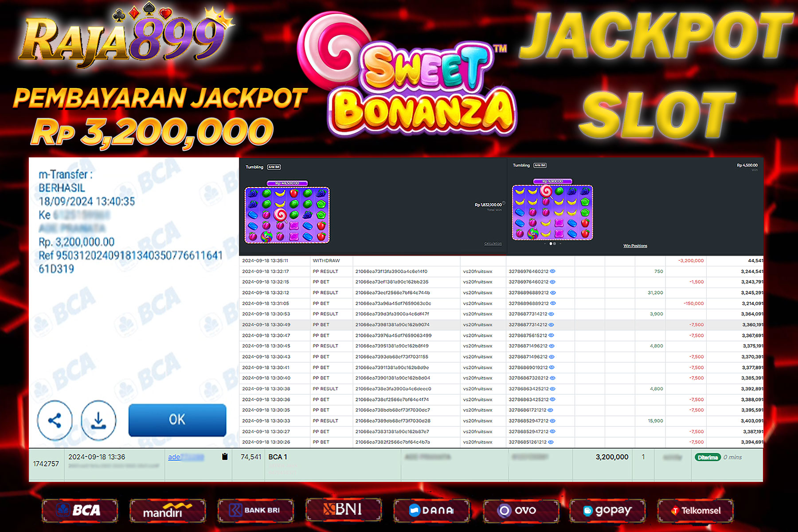Click the mandiri bank logo

168,510
